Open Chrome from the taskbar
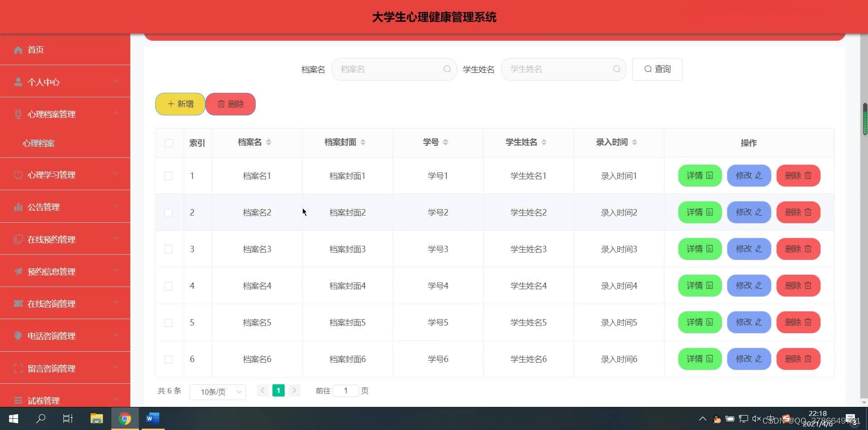 [125, 418]
